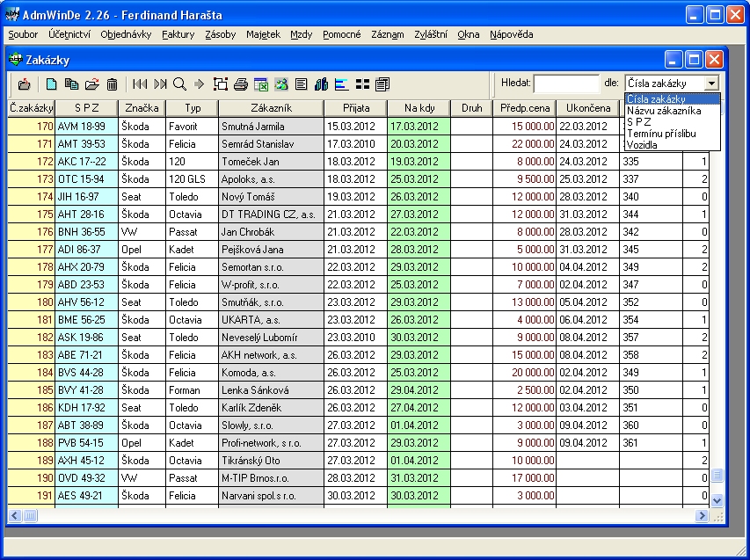Click the four black tiles icon
The width and height of the screenshot is (750, 560).
pos(362,84)
